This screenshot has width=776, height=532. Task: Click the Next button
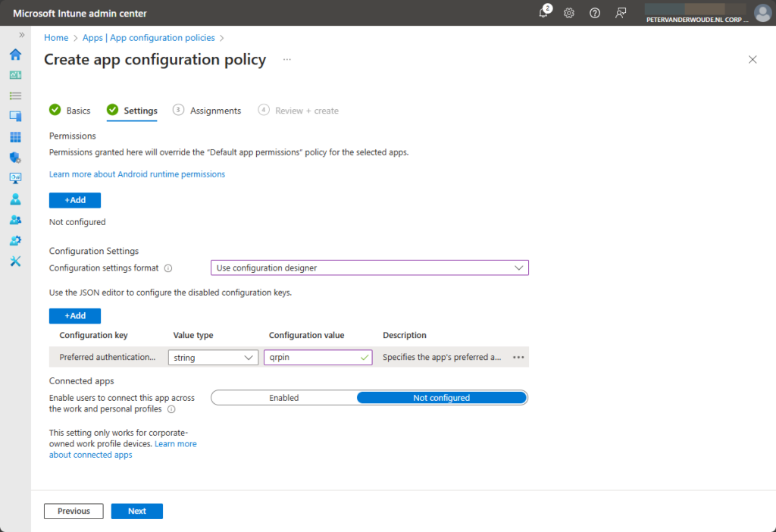[136, 512]
